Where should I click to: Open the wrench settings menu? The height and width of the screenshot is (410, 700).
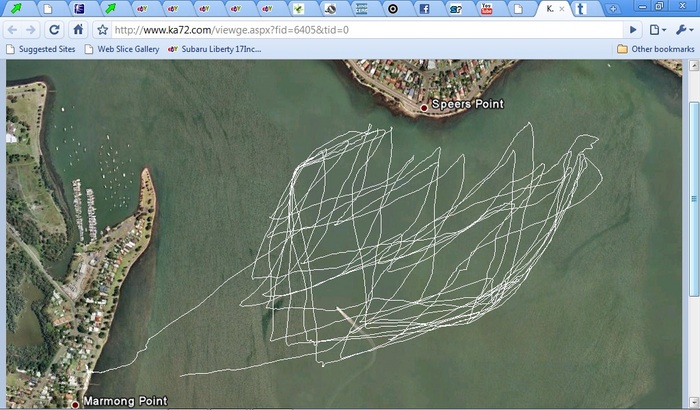point(683,30)
